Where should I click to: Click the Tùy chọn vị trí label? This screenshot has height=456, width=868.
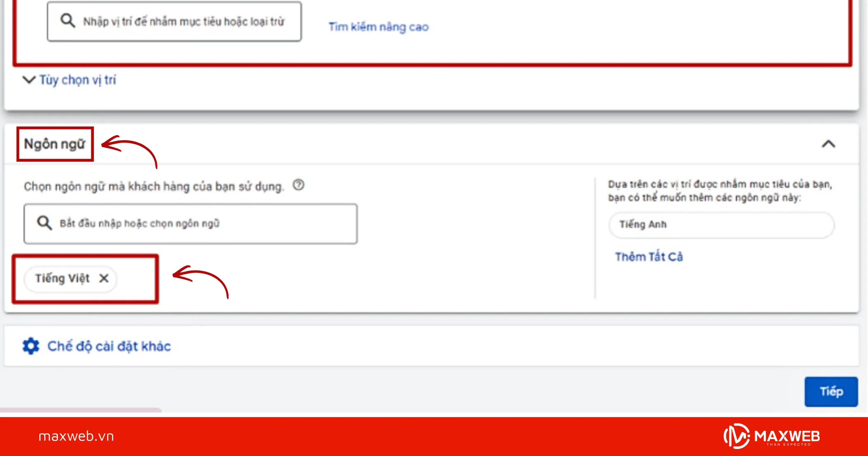click(78, 80)
